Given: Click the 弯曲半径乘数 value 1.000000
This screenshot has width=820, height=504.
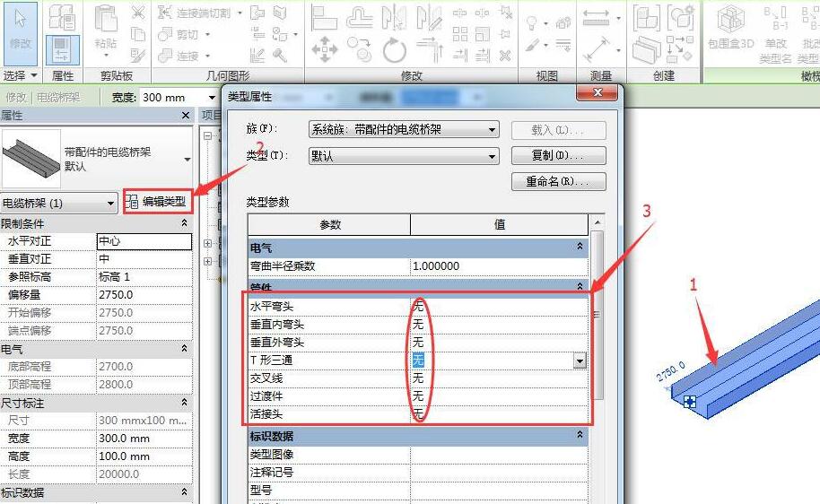Looking at the screenshot, I should coord(499,265).
